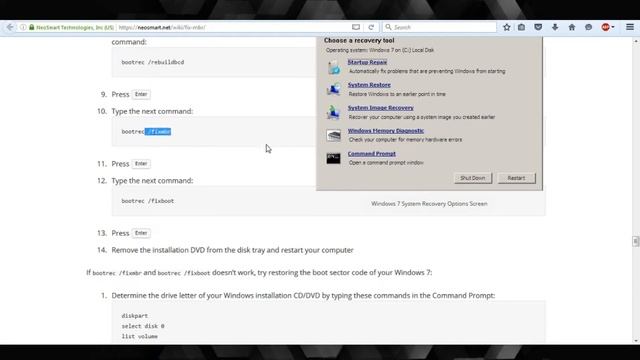Click the vertical scrollbar thumb
Viewport: 640px width, 360px height.
[x=636, y=241]
